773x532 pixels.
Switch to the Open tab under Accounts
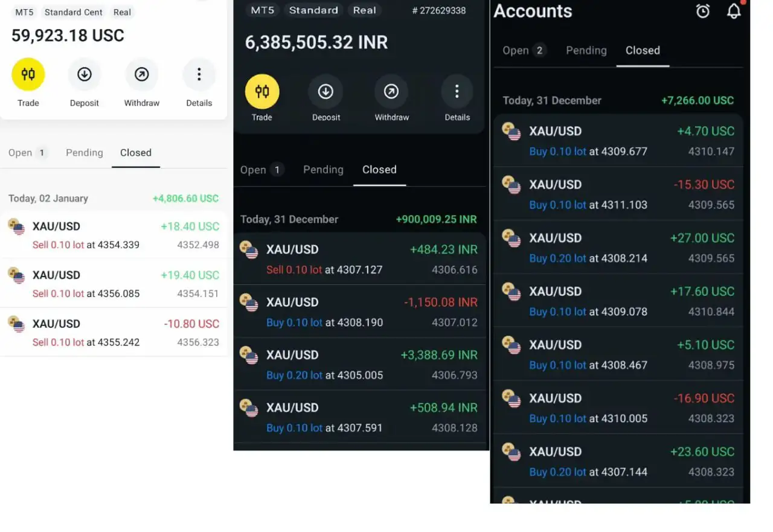(x=524, y=50)
